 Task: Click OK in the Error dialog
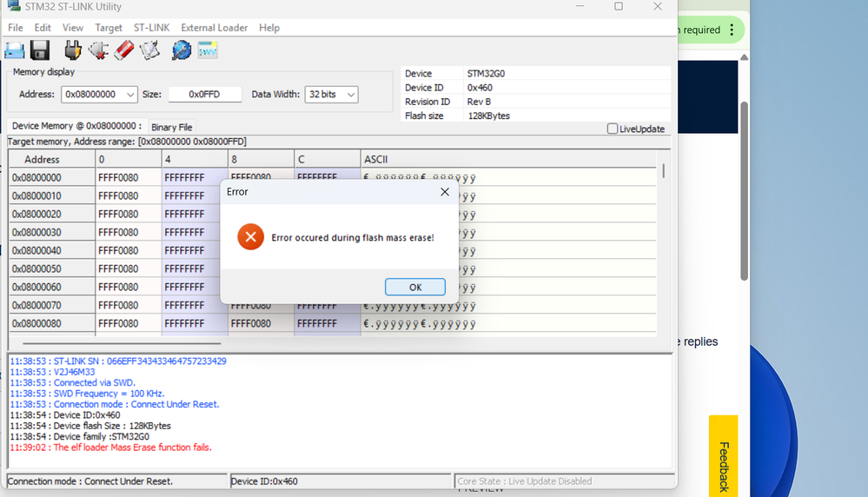tap(415, 288)
